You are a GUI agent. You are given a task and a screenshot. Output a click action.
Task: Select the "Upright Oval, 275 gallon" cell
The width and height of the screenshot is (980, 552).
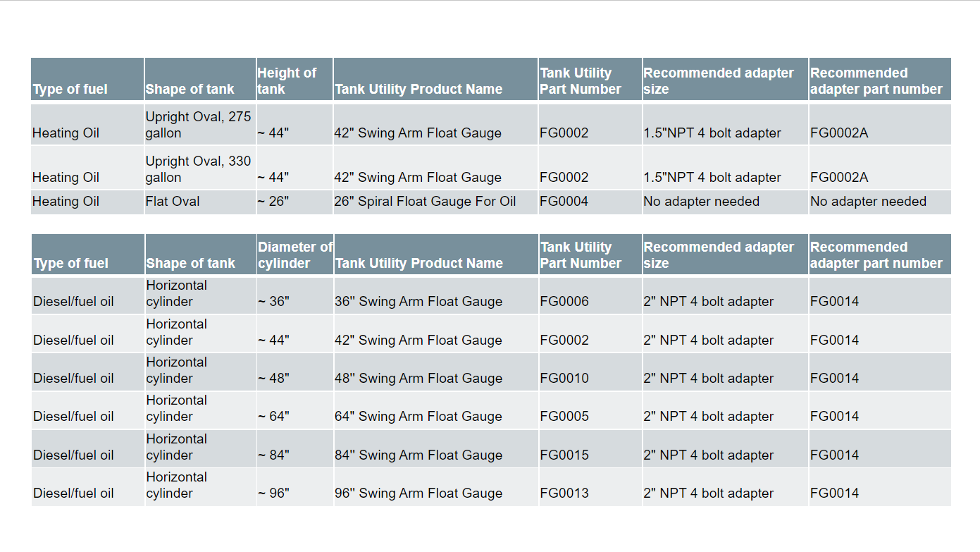click(200, 125)
